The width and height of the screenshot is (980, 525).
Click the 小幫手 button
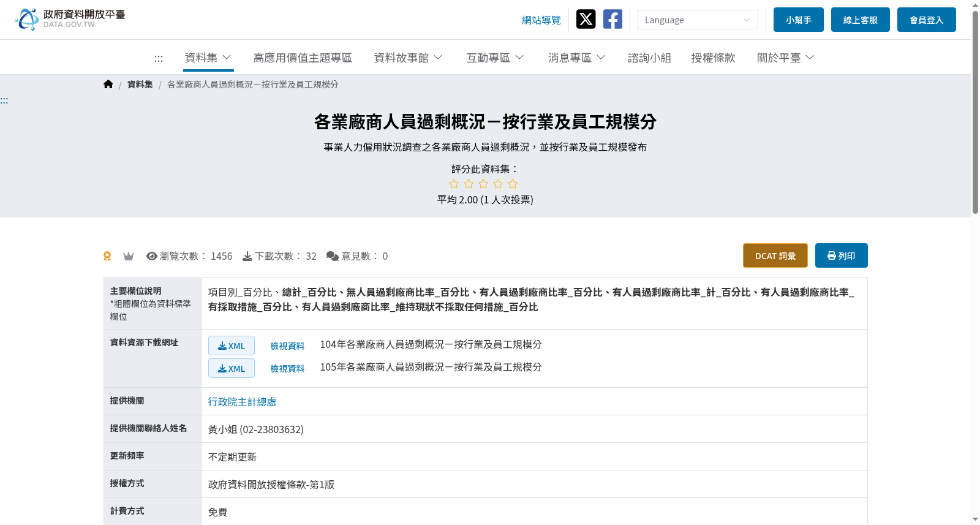(799, 20)
